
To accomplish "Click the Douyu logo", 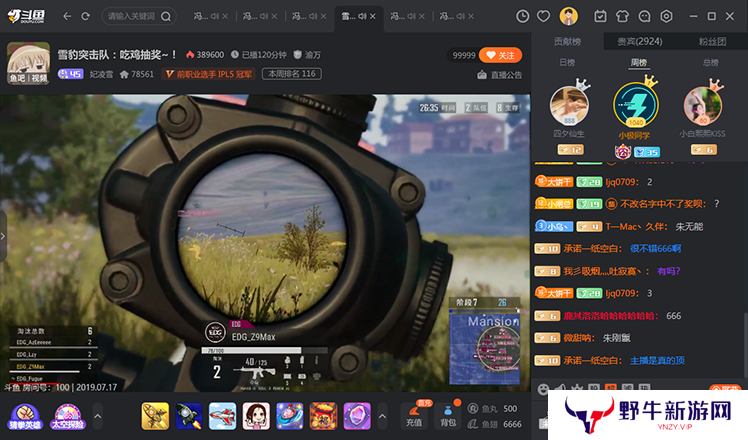I will pyautogui.click(x=26, y=16).
